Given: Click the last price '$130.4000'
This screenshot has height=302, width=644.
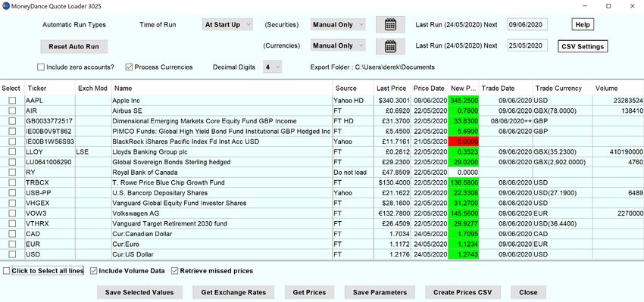Looking at the screenshot, I should point(394,182).
